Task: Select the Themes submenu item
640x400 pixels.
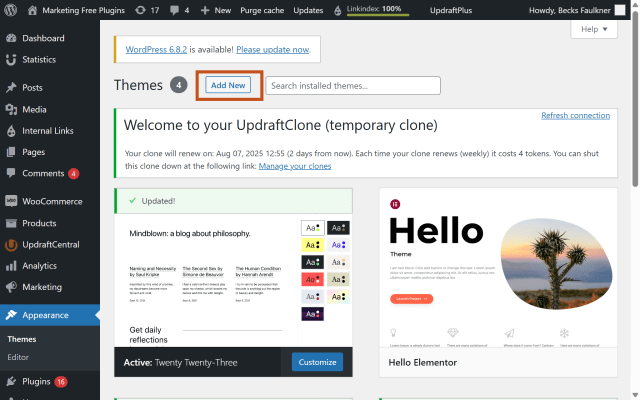Action: (x=22, y=339)
